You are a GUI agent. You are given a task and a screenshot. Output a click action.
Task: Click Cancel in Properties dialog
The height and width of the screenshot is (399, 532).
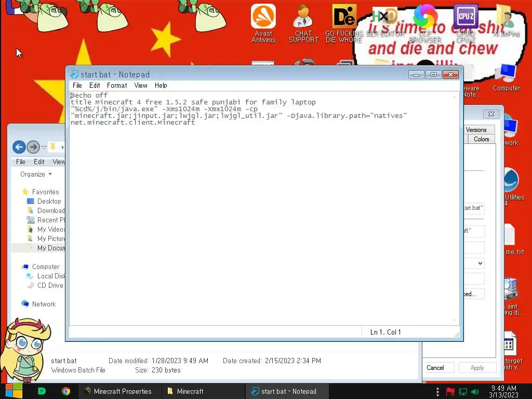(437, 368)
